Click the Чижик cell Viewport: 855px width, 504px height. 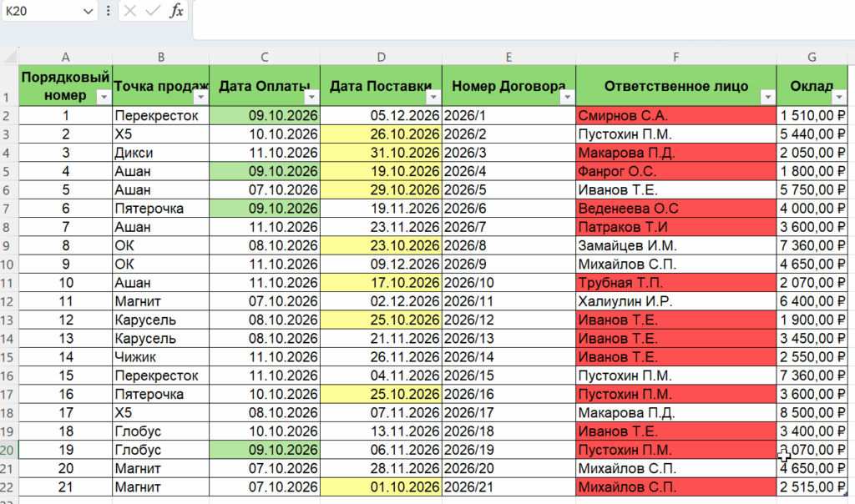tap(161, 357)
